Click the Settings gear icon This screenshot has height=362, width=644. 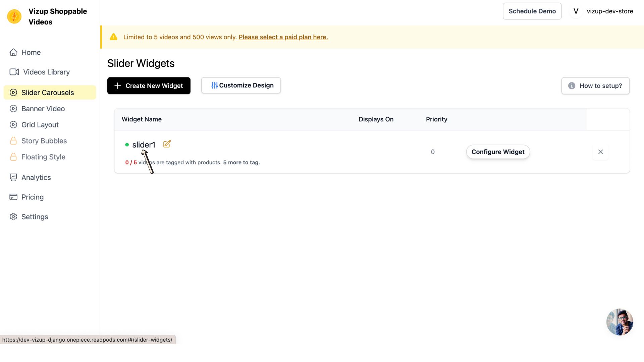13,217
